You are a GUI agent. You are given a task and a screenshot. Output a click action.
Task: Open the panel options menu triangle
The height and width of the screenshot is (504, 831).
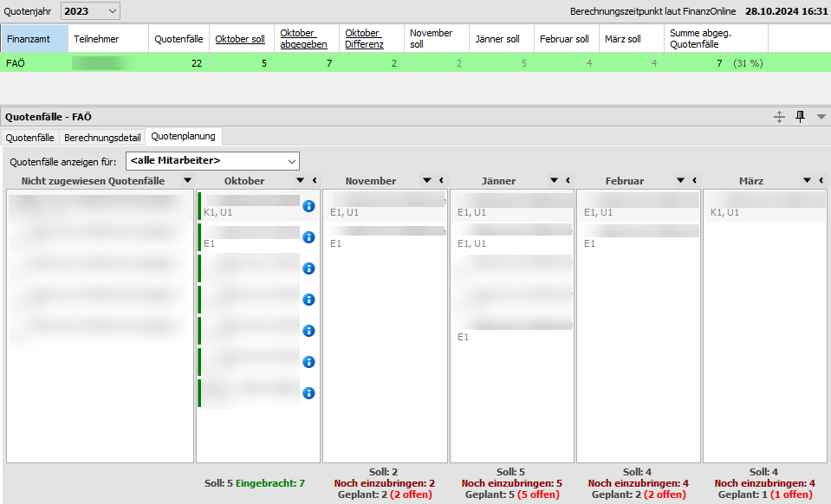click(821, 117)
